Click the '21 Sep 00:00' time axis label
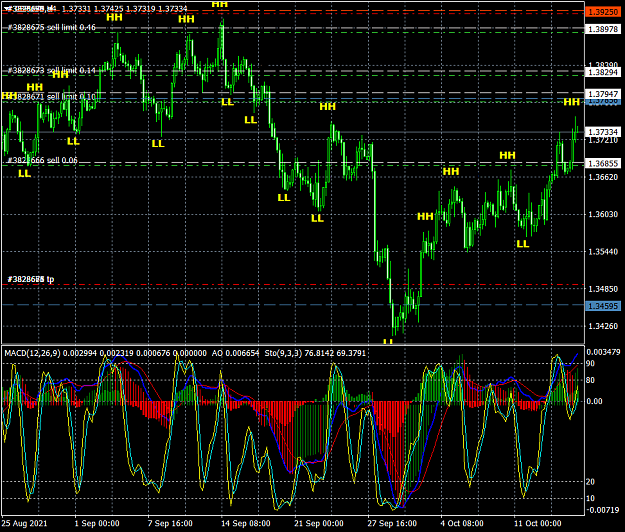 [319, 523]
